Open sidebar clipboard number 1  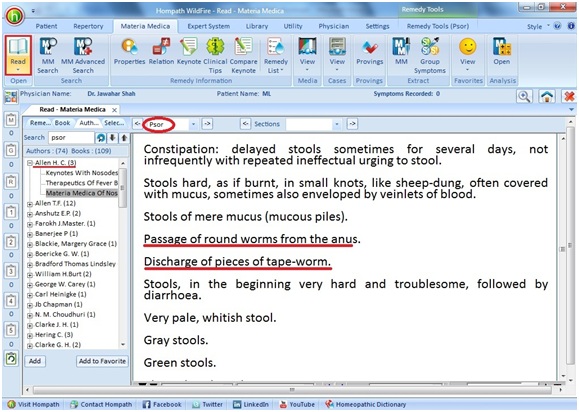coord(11,212)
